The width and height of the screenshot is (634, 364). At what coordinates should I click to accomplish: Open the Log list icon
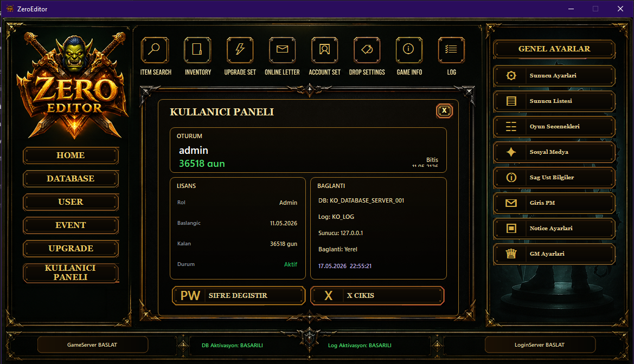(x=451, y=50)
